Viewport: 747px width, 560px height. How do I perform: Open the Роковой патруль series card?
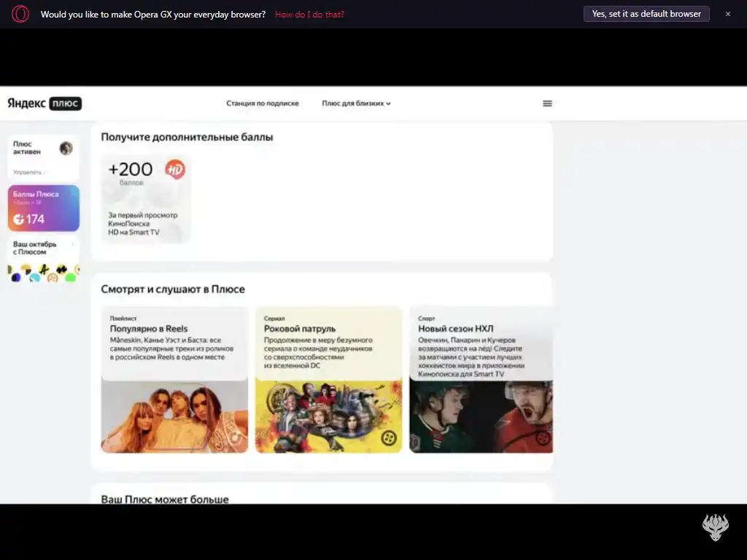(329, 379)
